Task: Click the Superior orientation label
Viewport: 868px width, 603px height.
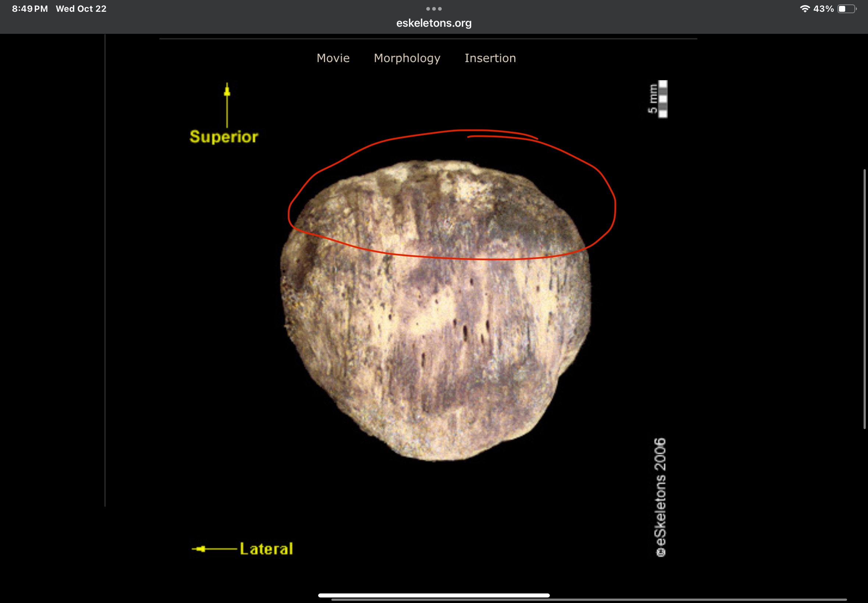Action: pyautogui.click(x=224, y=137)
